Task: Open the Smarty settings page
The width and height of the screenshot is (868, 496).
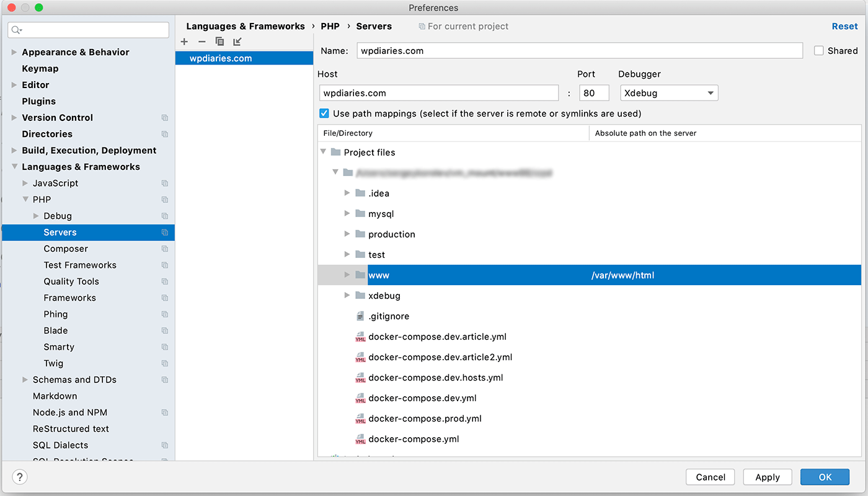Action: tap(59, 347)
